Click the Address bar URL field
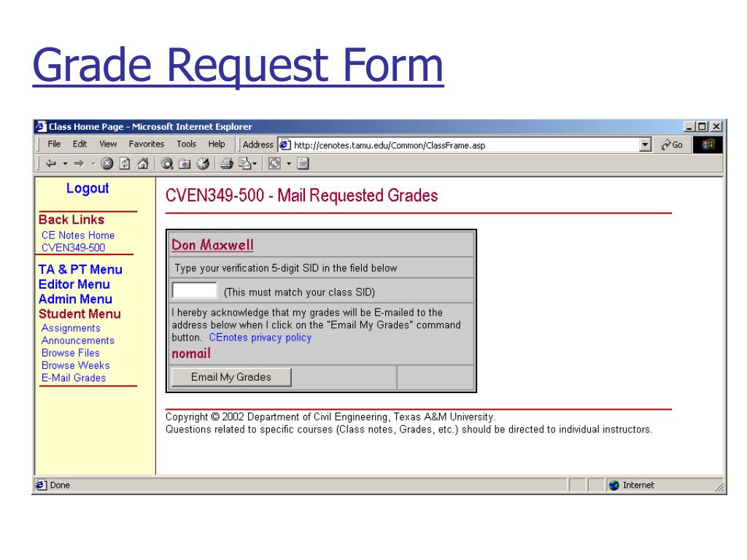 [x=465, y=145]
